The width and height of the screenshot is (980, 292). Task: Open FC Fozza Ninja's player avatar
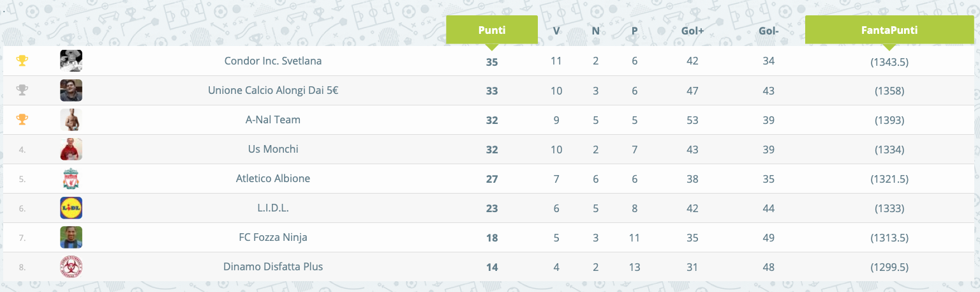(x=71, y=237)
